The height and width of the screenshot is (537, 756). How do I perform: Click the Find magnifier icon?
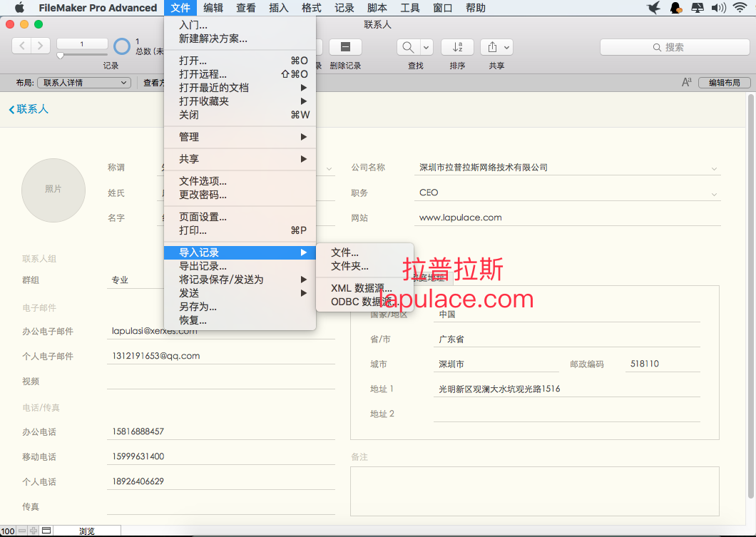(408, 47)
